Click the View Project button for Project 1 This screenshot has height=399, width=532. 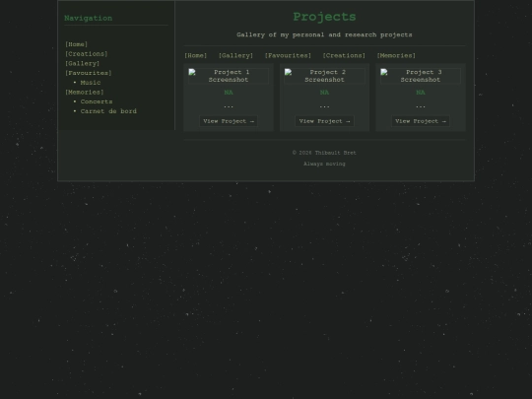(229, 121)
